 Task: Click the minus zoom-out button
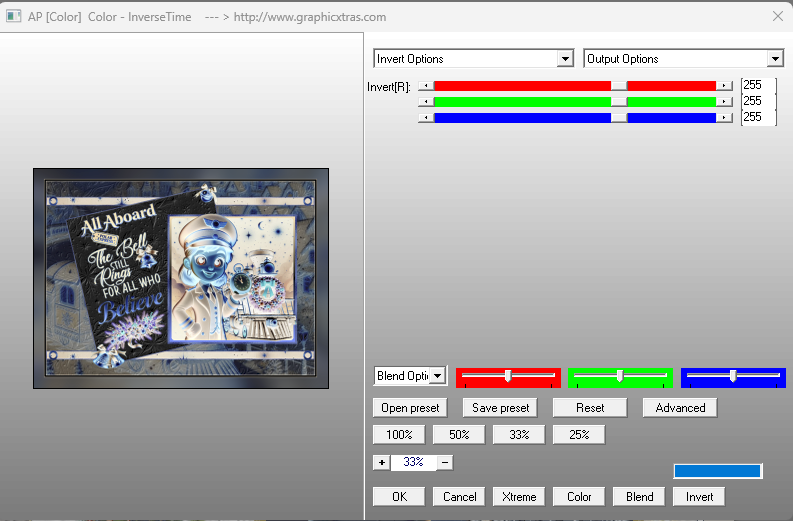(445, 462)
